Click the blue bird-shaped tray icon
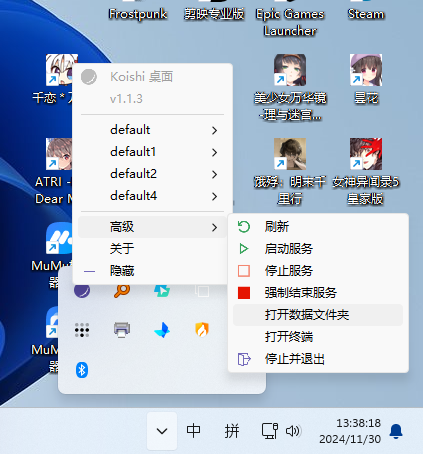This screenshot has width=423, height=454. [x=162, y=330]
